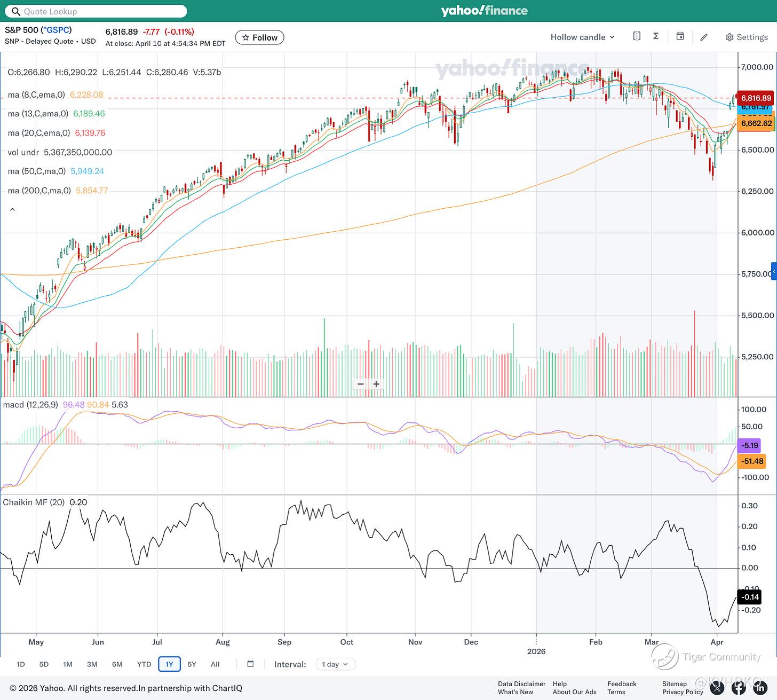The width and height of the screenshot is (777, 700).
Task: Select the 5D range tab
Action: click(44, 664)
